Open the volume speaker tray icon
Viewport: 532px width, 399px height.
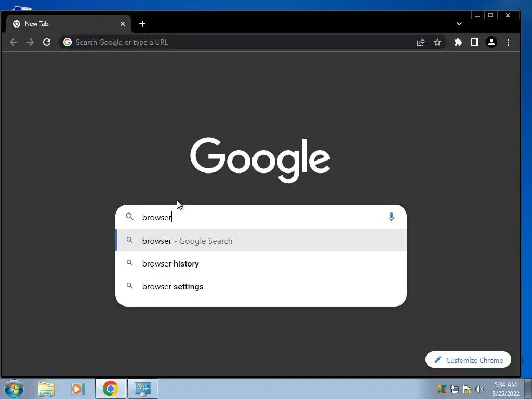click(x=480, y=389)
